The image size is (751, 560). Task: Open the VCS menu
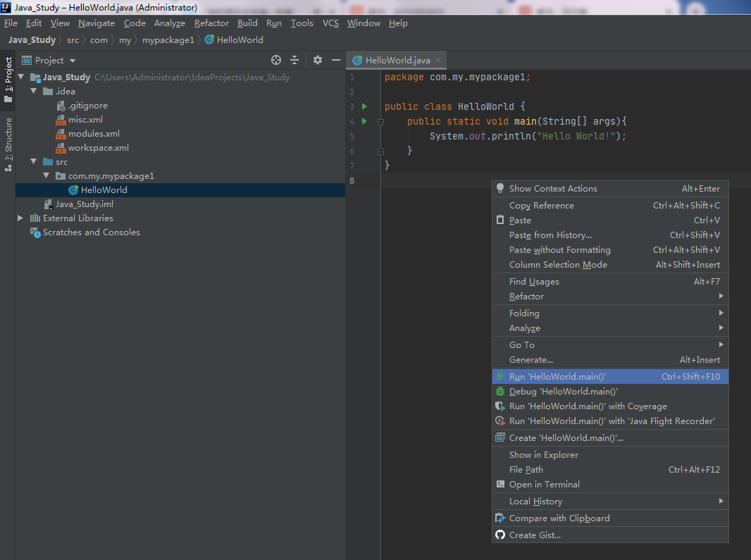point(330,23)
